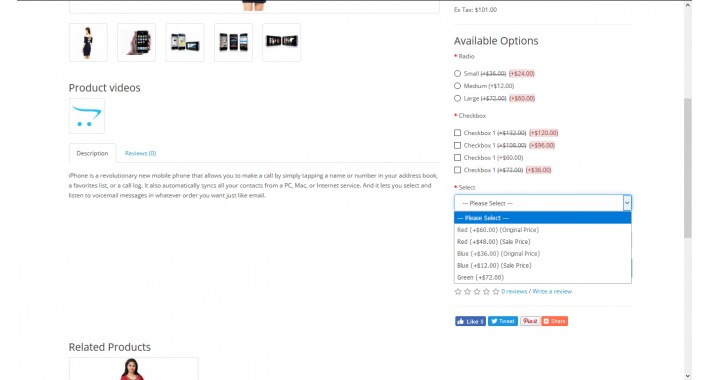The image size is (710, 380).
Task: Choose Red (+$60.00) Original Price option
Action: coord(542,230)
